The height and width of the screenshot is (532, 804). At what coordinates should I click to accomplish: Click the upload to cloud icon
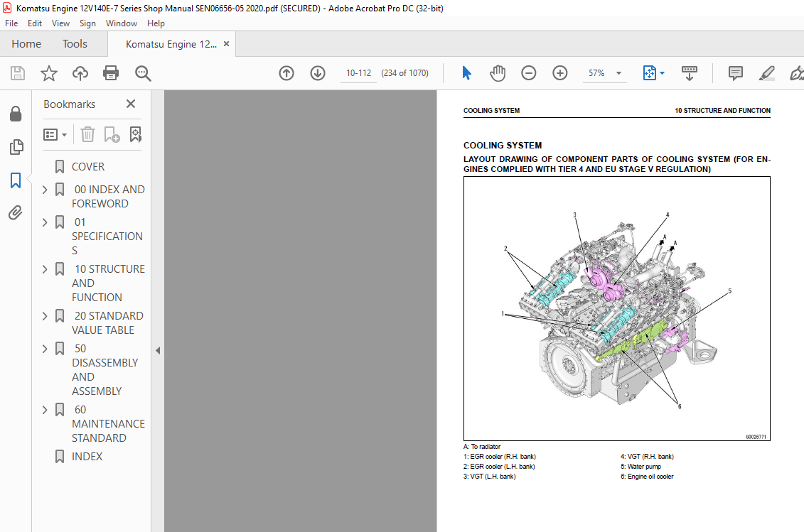click(x=80, y=73)
